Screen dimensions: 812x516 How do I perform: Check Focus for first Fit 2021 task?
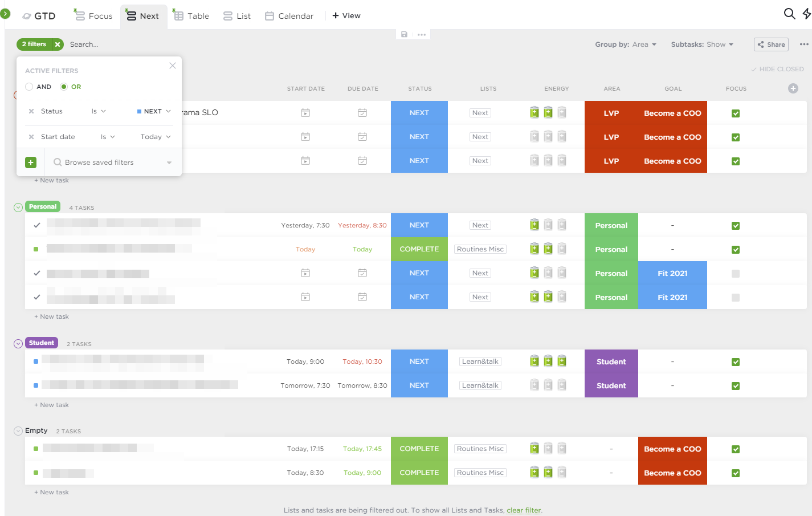(x=736, y=274)
